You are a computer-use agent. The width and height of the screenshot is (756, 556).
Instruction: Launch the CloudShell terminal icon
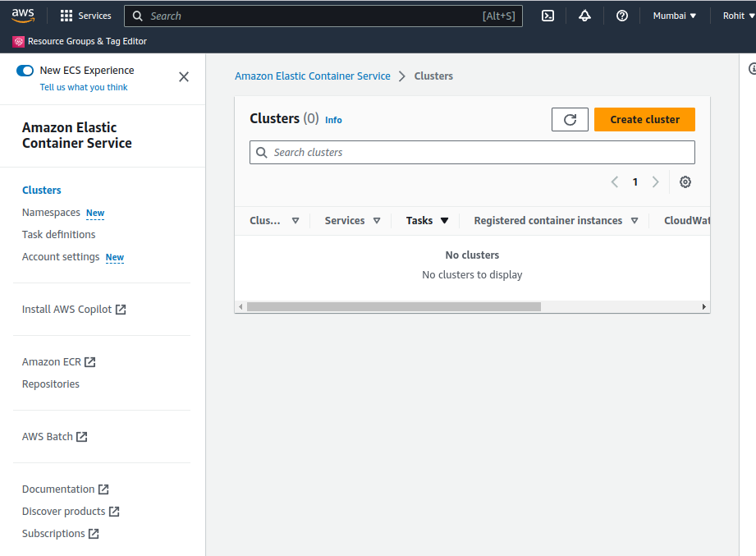[548, 16]
